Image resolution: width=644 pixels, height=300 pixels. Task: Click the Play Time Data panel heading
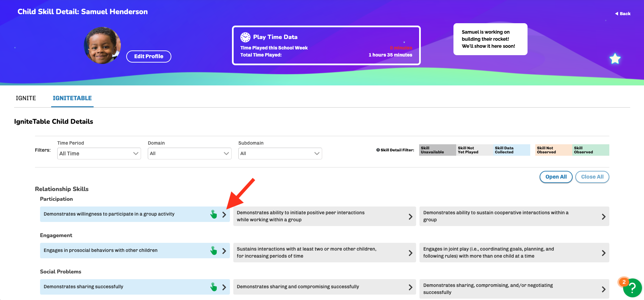275,37
